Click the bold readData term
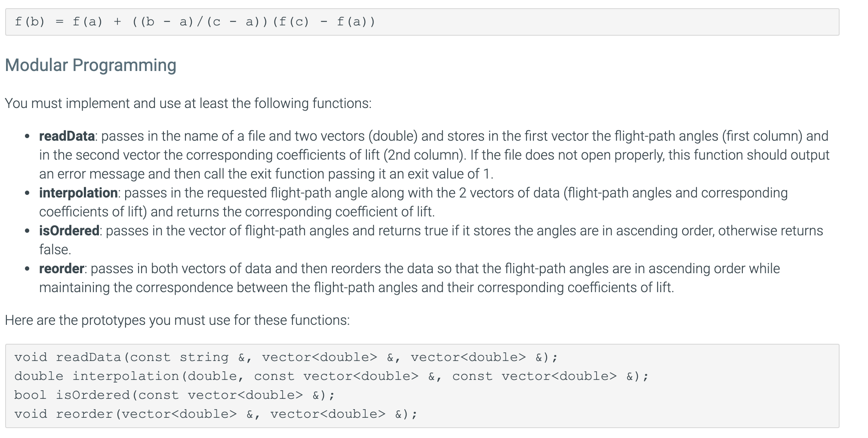The width and height of the screenshot is (868, 438). click(67, 136)
